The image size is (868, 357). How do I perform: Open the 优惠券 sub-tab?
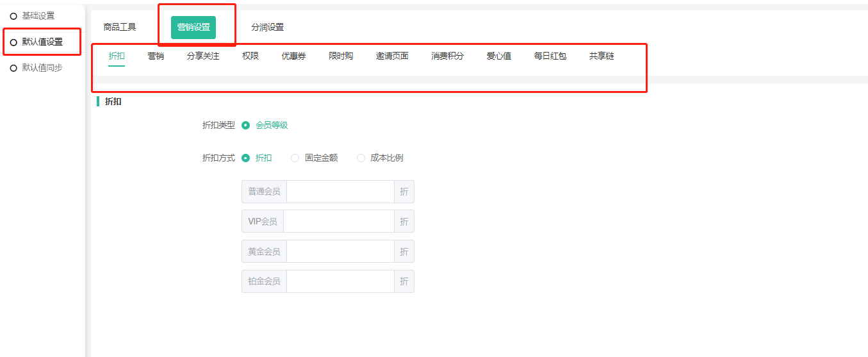coord(293,56)
